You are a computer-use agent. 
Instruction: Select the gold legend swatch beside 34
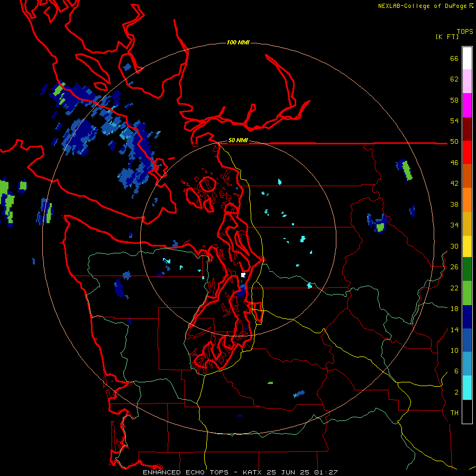467,224
